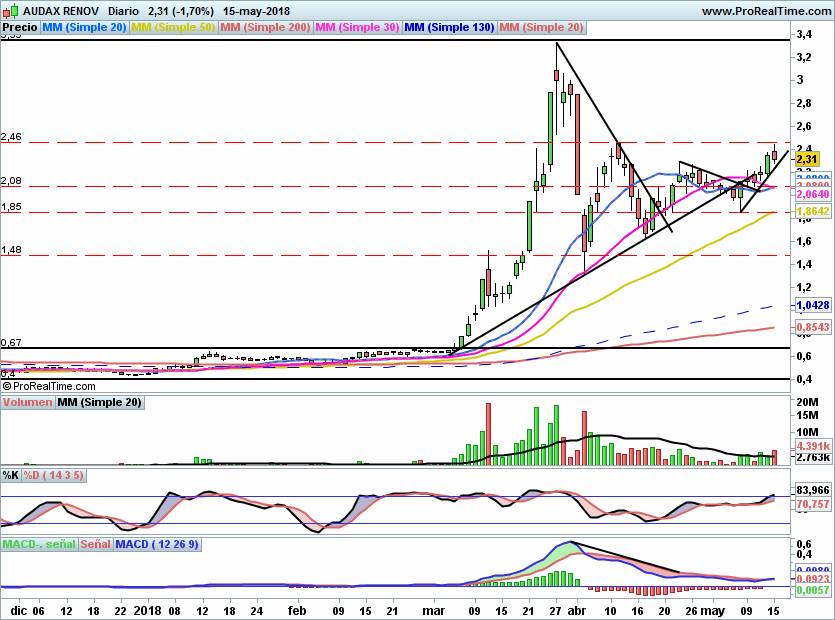Select the MM (Simple 20) volume panel label
Image resolution: width=835 pixels, height=620 pixels.
(x=100, y=402)
